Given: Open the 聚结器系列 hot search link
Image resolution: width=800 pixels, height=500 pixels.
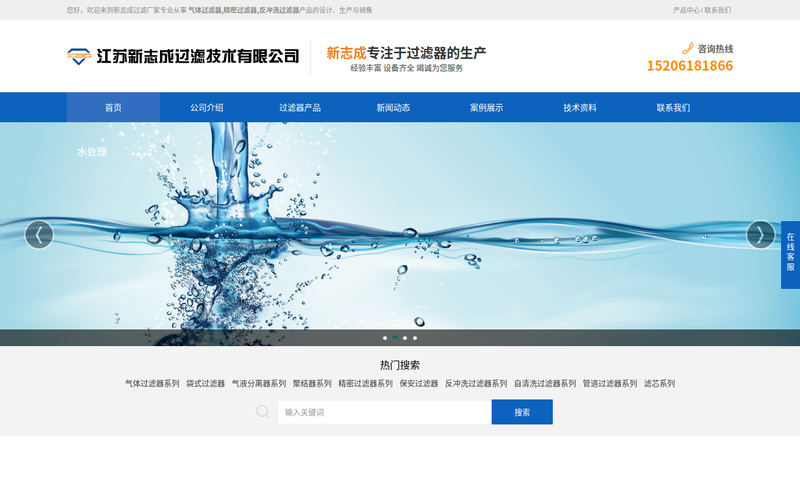Looking at the screenshot, I should coord(312,384).
